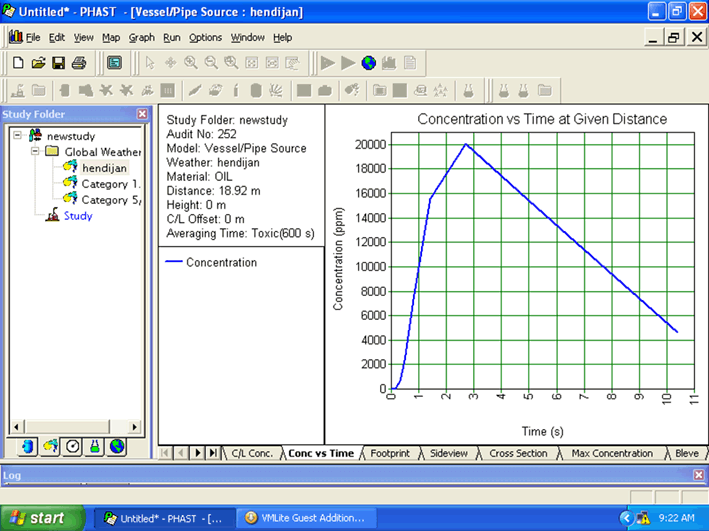This screenshot has height=531, width=709.
Task: Save the study using the floppy disk icon
Action: pyautogui.click(x=58, y=63)
